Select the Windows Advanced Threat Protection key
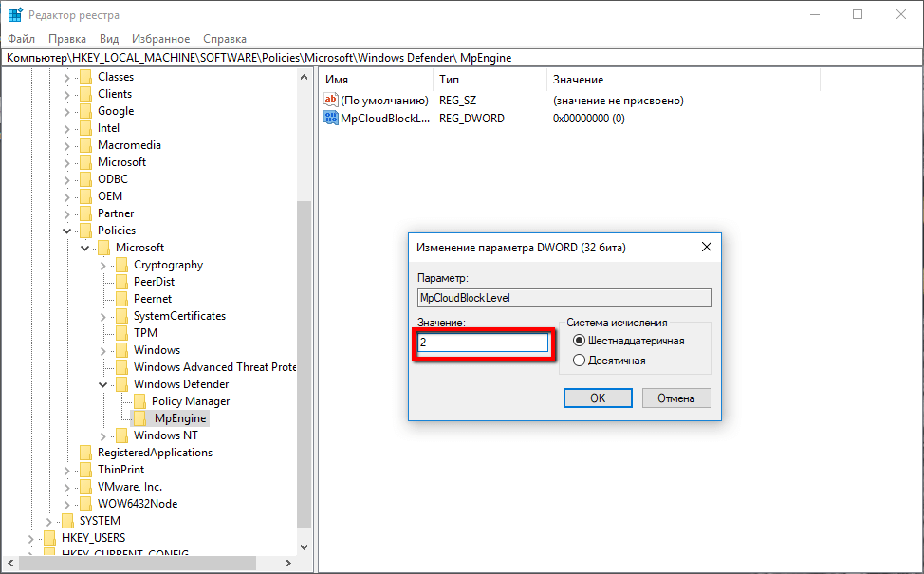The height and width of the screenshot is (574, 924). (214, 367)
